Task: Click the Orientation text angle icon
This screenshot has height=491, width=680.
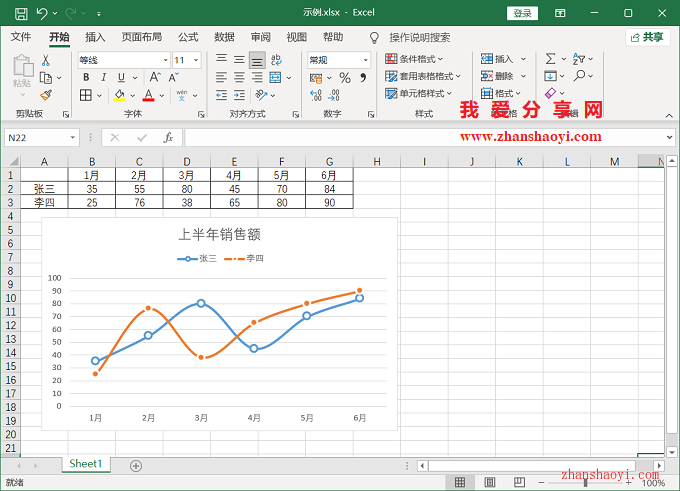Action: click(x=261, y=95)
